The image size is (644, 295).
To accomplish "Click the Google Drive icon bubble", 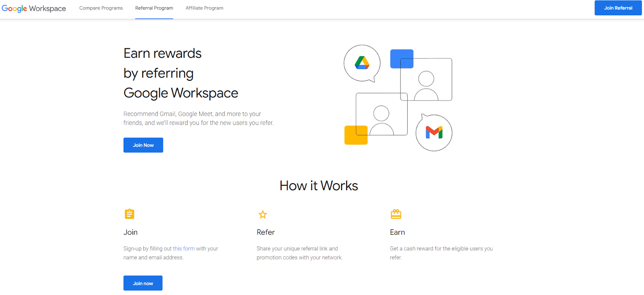I will coord(362,63).
